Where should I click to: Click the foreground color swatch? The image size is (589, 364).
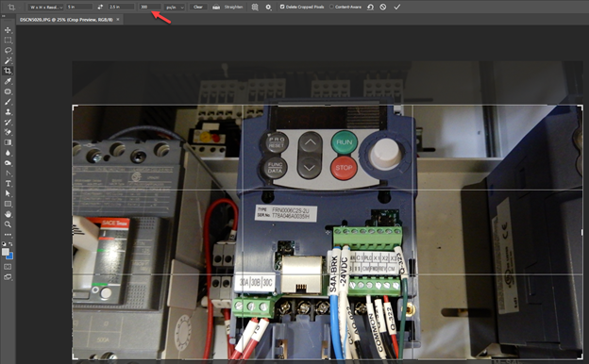(x=6, y=252)
